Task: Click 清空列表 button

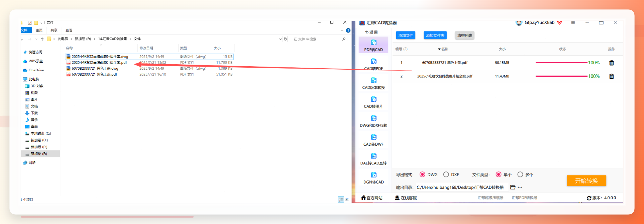Action: [464, 35]
